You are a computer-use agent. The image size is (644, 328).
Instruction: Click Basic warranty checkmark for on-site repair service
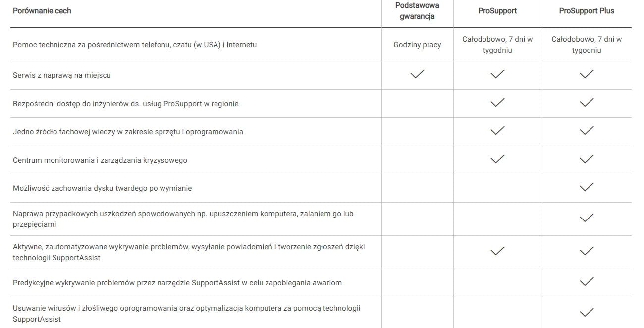(417, 74)
